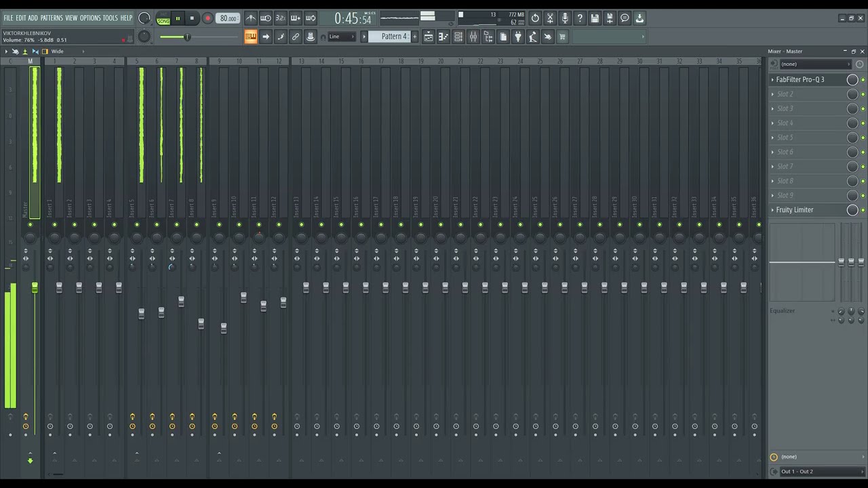This screenshot has width=868, height=488.
Task: Expand the Slot 9 options arrow
Action: click(x=772, y=195)
